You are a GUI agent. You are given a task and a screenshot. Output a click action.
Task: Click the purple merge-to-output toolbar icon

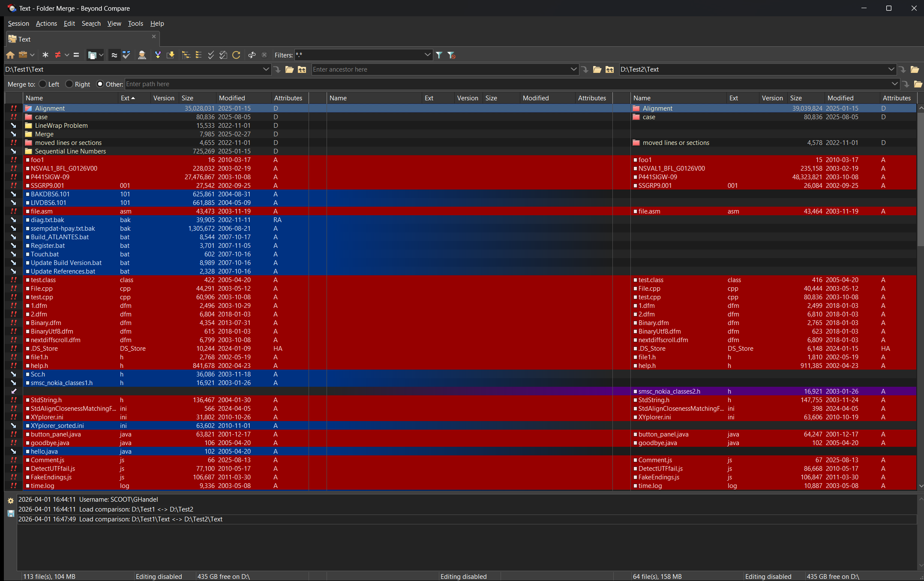click(x=158, y=55)
